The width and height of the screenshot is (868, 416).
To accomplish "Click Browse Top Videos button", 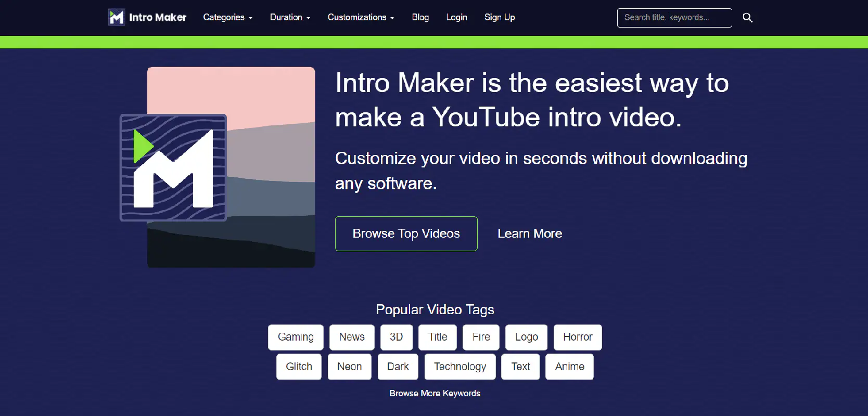I will (x=406, y=233).
